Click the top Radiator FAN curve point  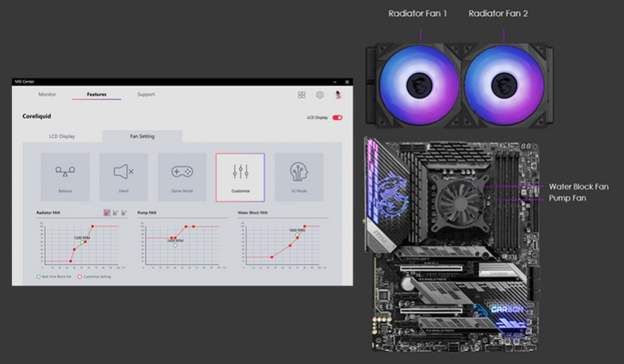[92, 227]
